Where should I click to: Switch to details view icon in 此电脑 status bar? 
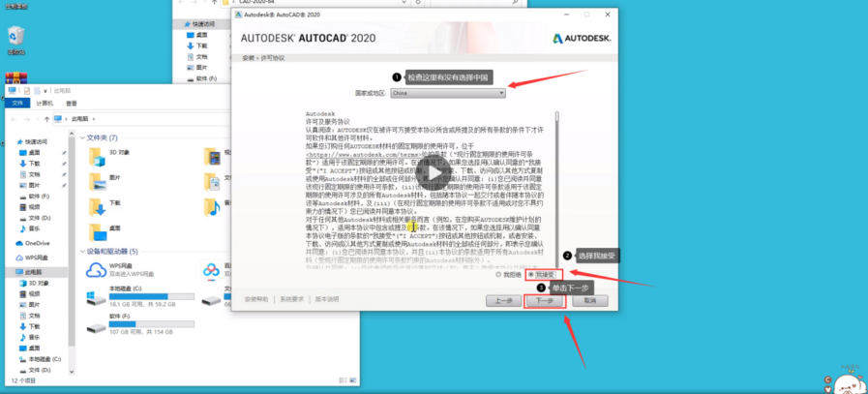coord(343,380)
